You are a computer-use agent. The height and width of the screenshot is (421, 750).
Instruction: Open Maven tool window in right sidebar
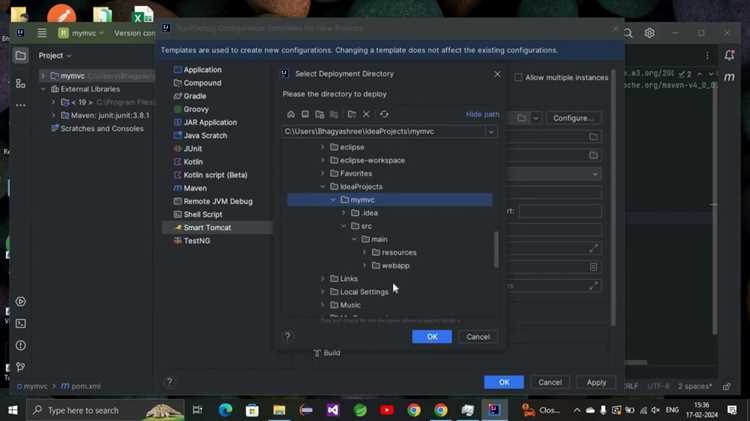click(729, 77)
